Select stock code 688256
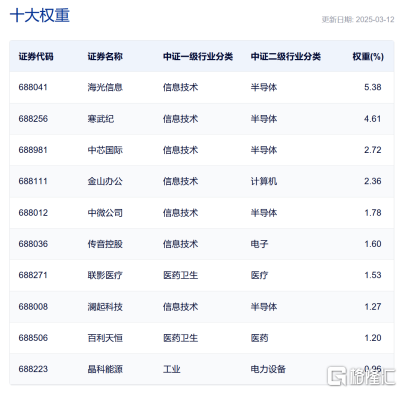Screen dimensions: 402x393 click(33, 119)
